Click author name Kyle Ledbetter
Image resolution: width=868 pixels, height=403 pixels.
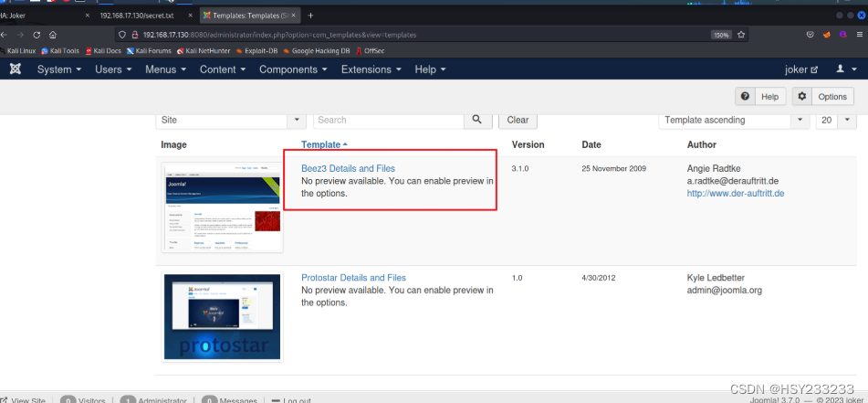(716, 278)
